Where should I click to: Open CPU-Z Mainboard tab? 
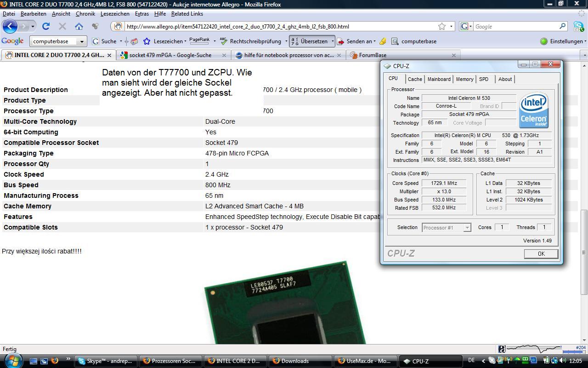(x=439, y=79)
